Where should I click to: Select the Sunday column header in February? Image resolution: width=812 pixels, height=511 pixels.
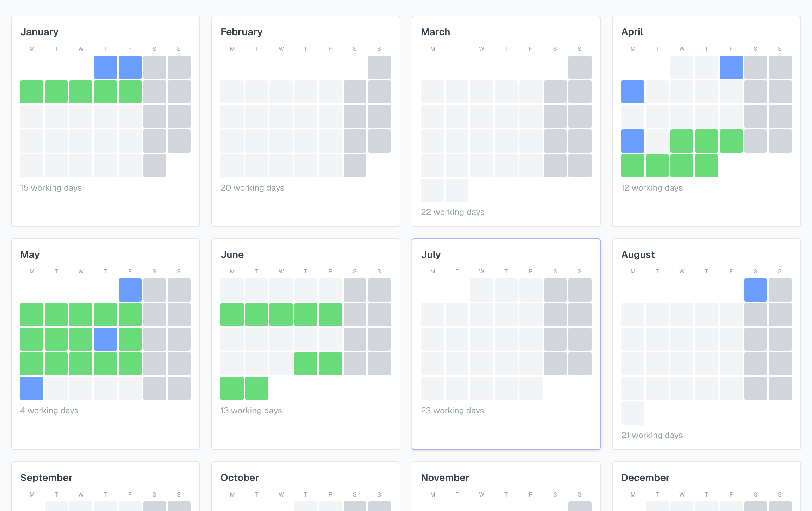[379, 49]
